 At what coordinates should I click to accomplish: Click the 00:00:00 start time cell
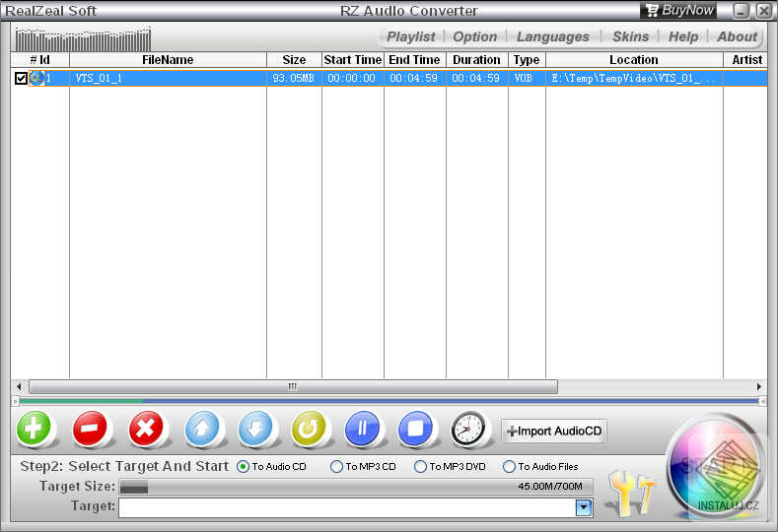coord(352,78)
